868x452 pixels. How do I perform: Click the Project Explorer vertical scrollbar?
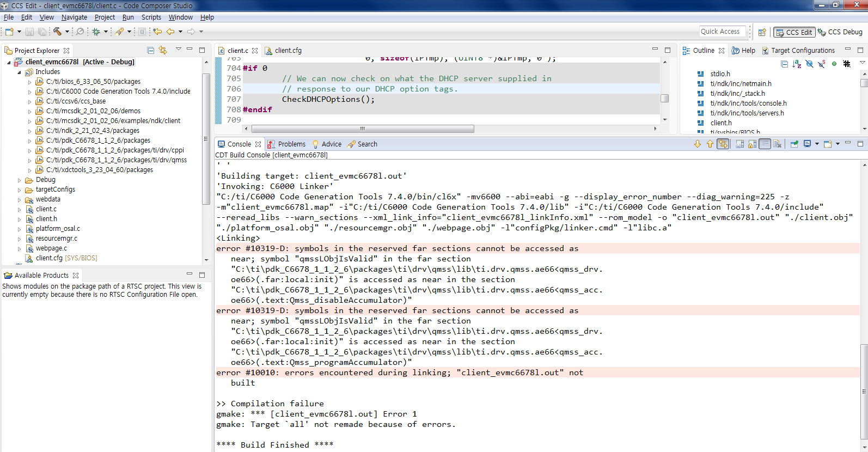pyautogui.click(x=206, y=139)
